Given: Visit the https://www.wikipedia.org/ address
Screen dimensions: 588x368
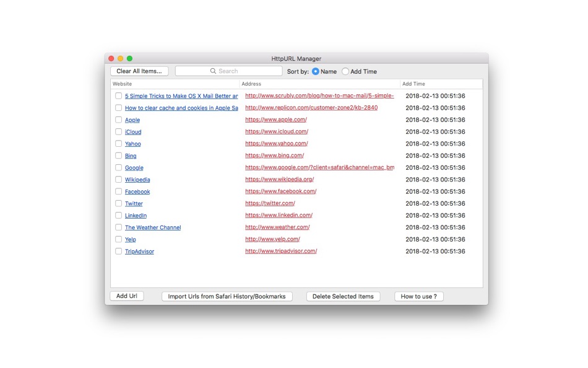Looking at the screenshot, I should coord(279,180).
